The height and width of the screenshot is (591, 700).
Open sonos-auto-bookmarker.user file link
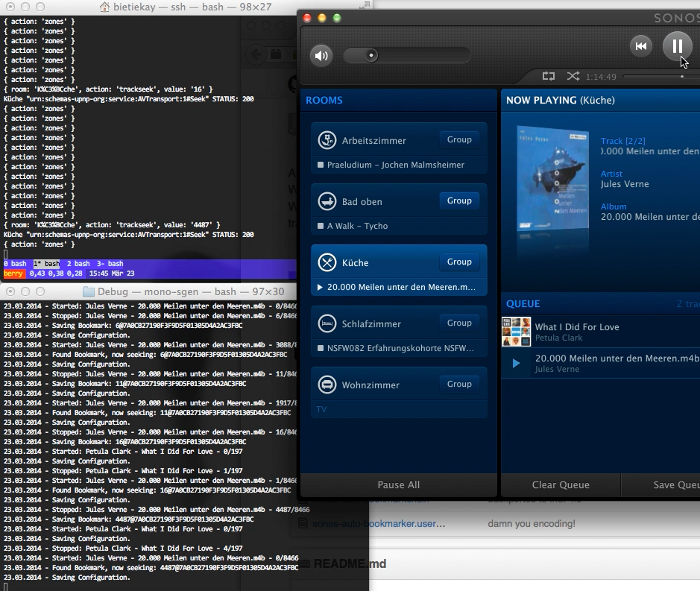pos(379,524)
